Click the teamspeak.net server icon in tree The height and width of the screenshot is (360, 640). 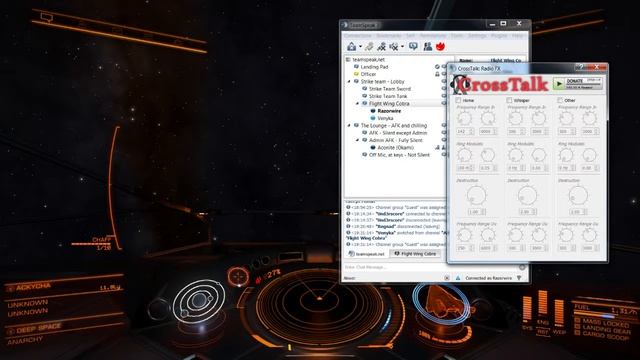[x=348, y=60]
